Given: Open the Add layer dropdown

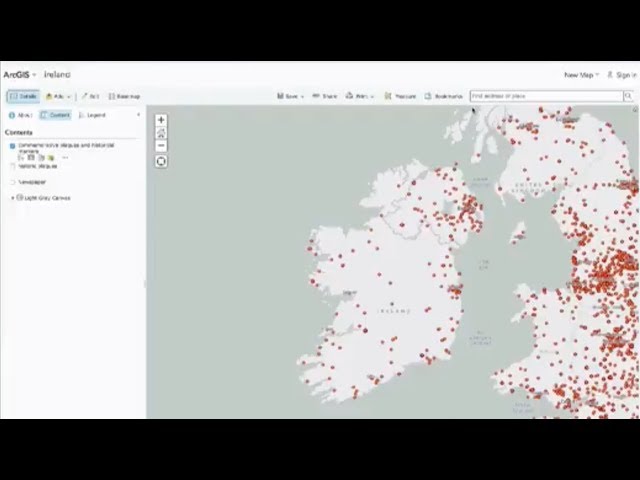Looking at the screenshot, I should 58,96.
